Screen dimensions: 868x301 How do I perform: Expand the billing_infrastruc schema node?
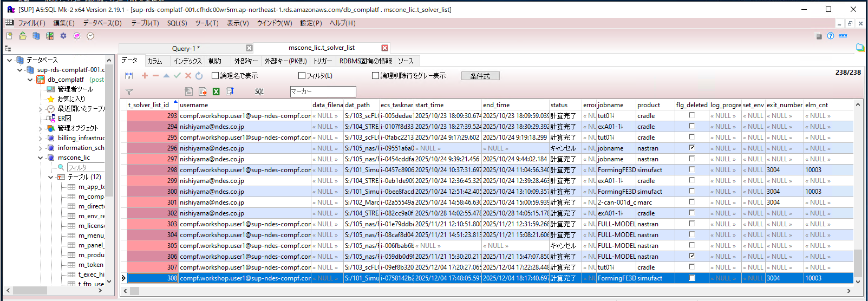click(41, 138)
